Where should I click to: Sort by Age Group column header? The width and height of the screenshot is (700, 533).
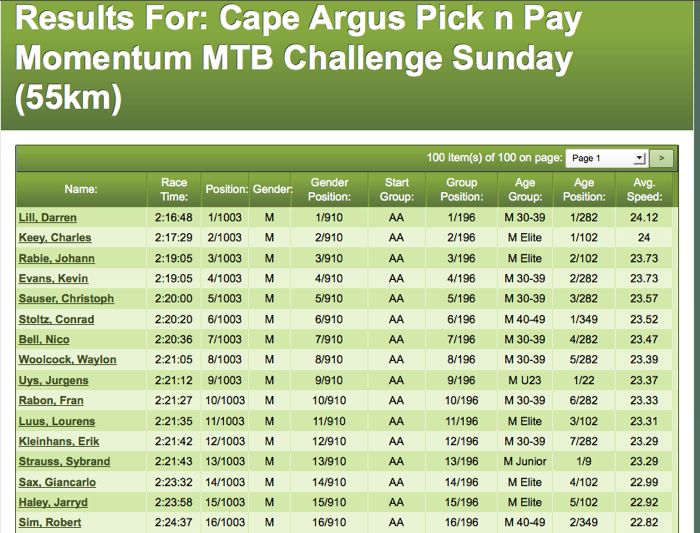click(x=524, y=189)
